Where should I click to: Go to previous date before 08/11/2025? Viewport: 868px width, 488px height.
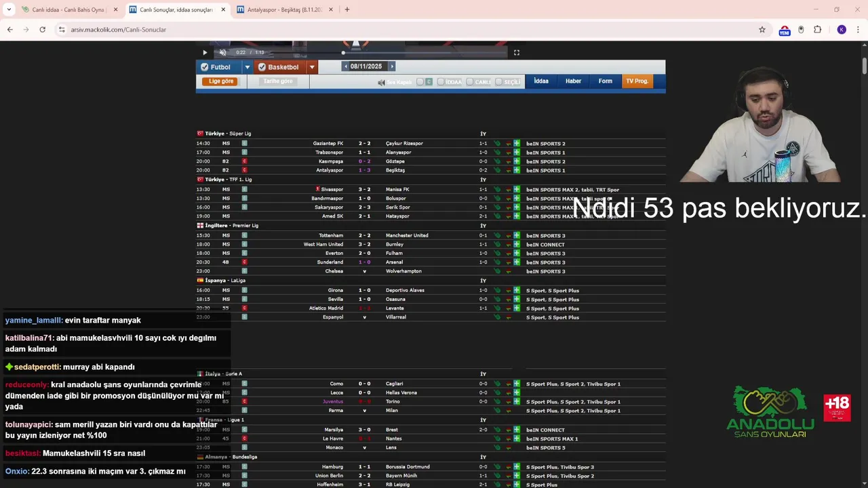tap(345, 66)
